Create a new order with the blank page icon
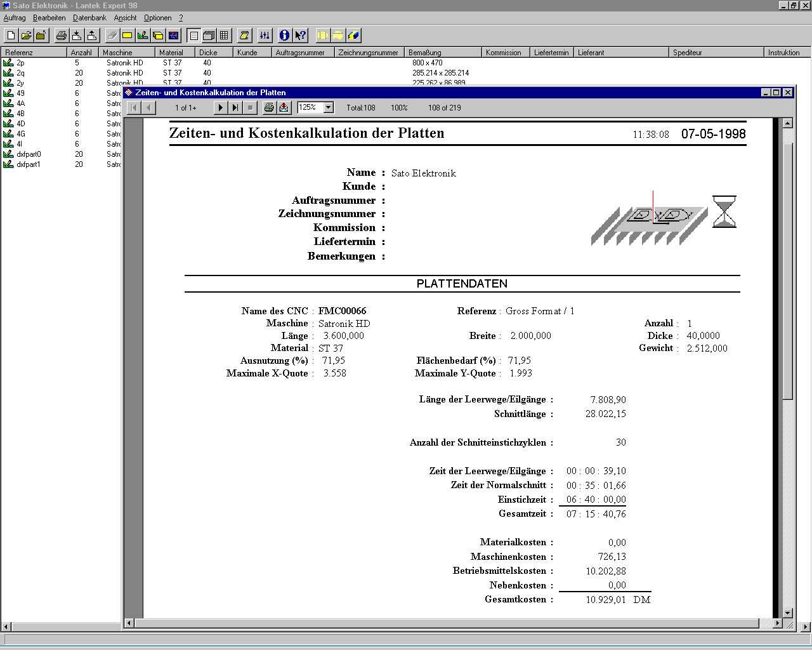This screenshot has width=812, height=650. click(x=11, y=36)
